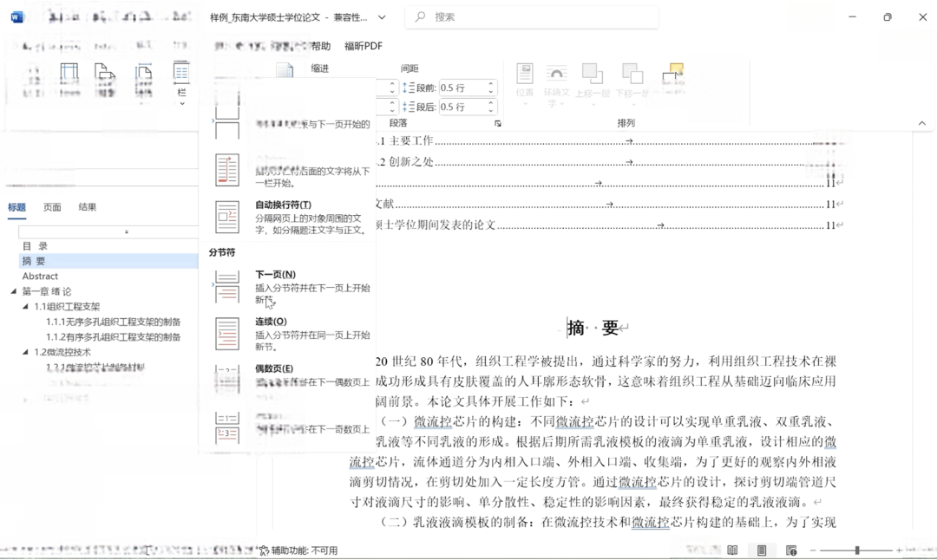Collapse 第一章 绪论 tree node
The image size is (937, 560).
point(14,291)
